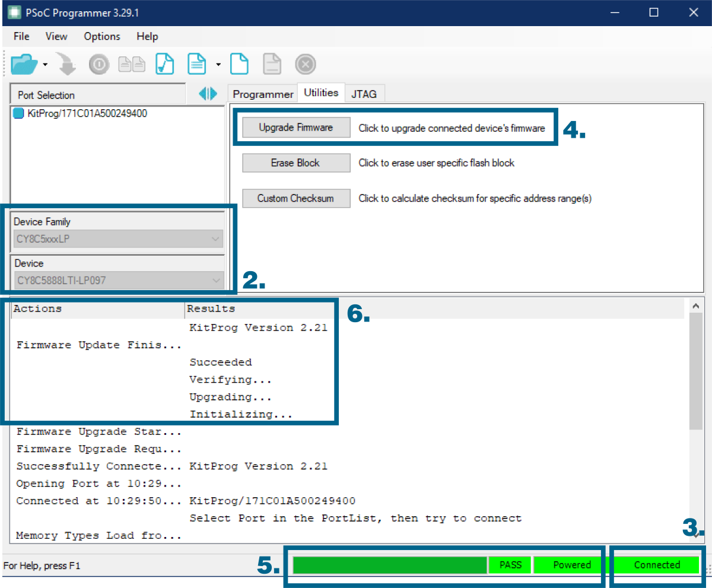The height and width of the screenshot is (588, 712).
Task: Click the 'Connected at 10:29:50...' log row
Action: tap(98, 501)
